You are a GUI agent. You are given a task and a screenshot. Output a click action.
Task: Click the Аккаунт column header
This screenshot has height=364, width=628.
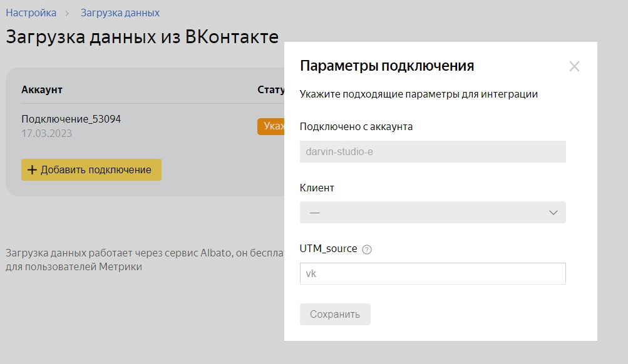pyautogui.click(x=42, y=90)
